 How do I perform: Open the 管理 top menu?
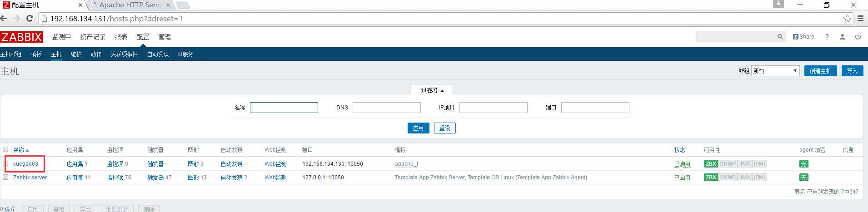pos(165,37)
